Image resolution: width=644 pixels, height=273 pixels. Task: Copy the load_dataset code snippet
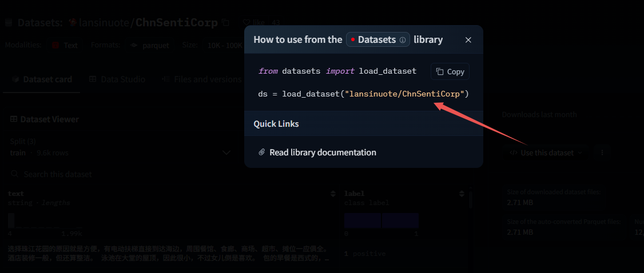[450, 71]
